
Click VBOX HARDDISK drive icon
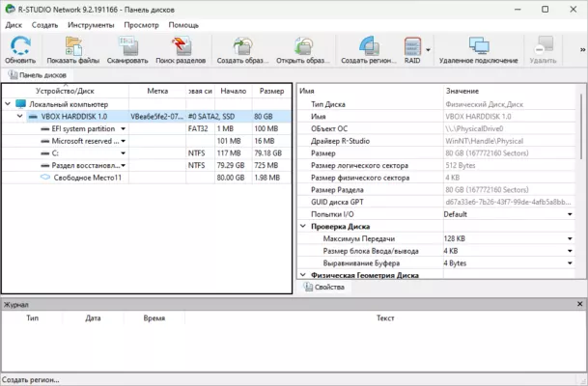(x=33, y=117)
